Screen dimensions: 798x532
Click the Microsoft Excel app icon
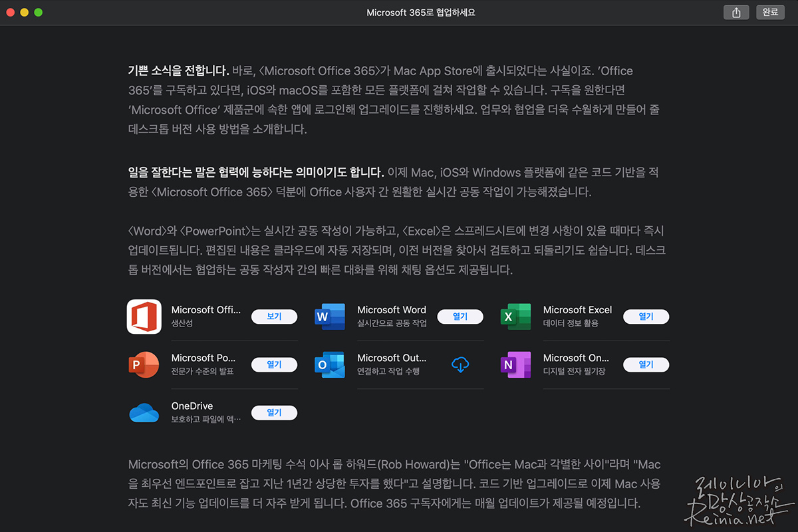point(516,317)
